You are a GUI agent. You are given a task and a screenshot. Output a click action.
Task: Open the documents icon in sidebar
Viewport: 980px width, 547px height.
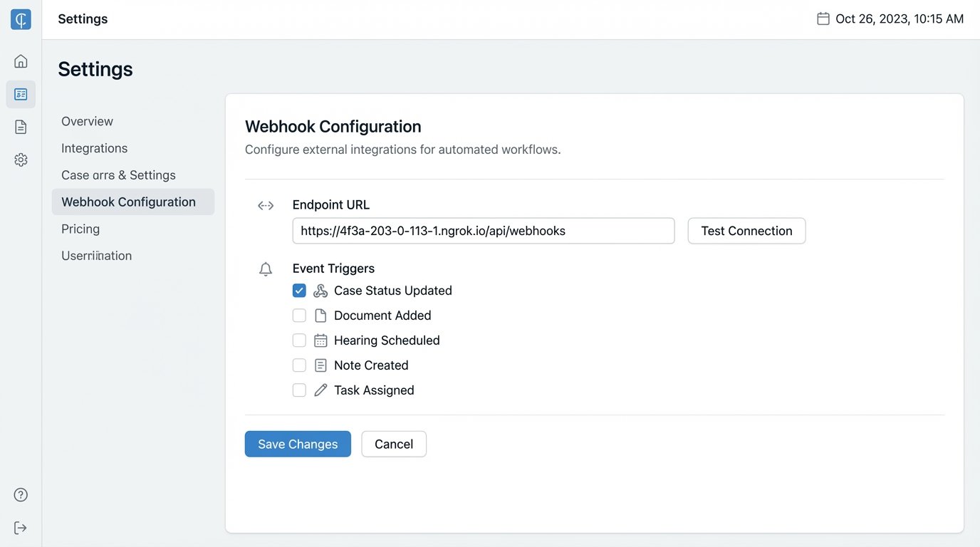pyautogui.click(x=21, y=127)
